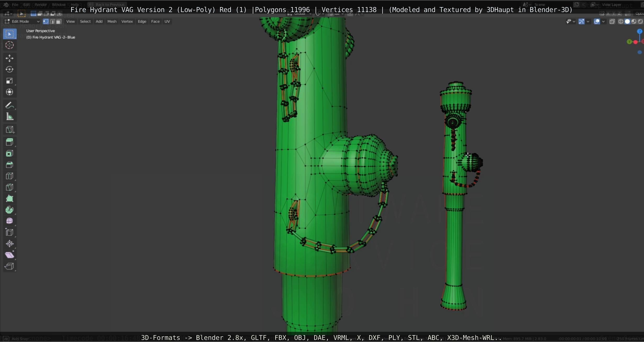The width and height of the screenshot is (644, 342).
Task: Expand the overlays settings dropdown arrow
Action: (603, 21)
